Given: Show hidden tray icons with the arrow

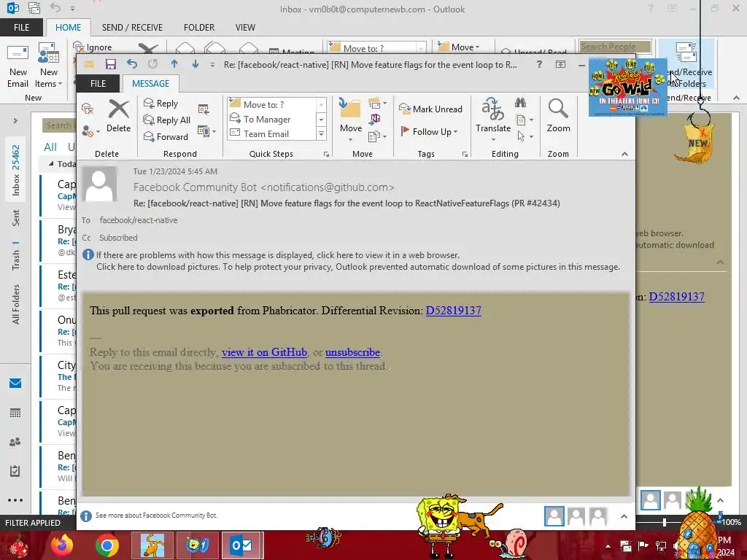Looking at the screenshot, I should coord(608,545).
